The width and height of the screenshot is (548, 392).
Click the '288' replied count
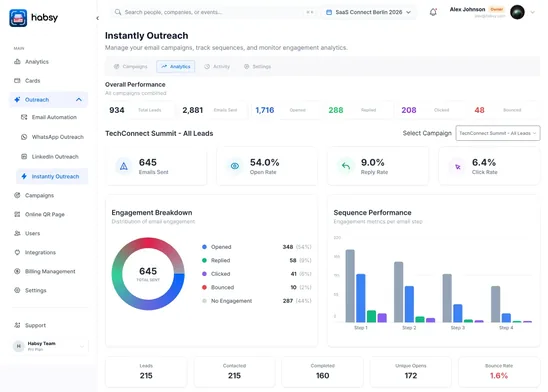tap(336, 110)
